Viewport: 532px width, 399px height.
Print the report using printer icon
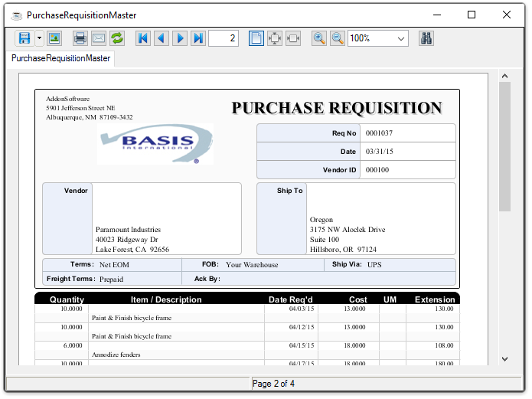coord(80,38)
